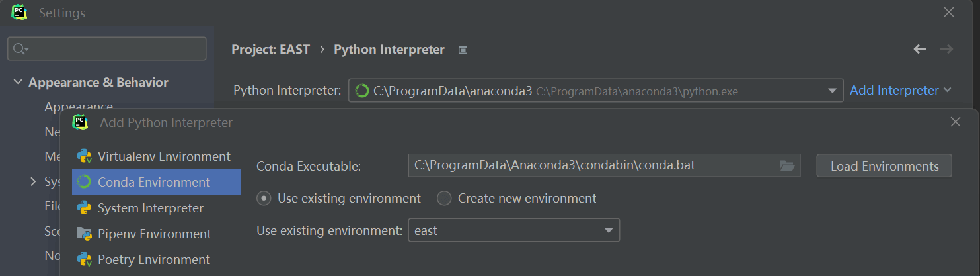The width and height of the screenshot is (980, 276).
Task: Click the Pipenv Environment folder icon
Action: coord(84,234)
